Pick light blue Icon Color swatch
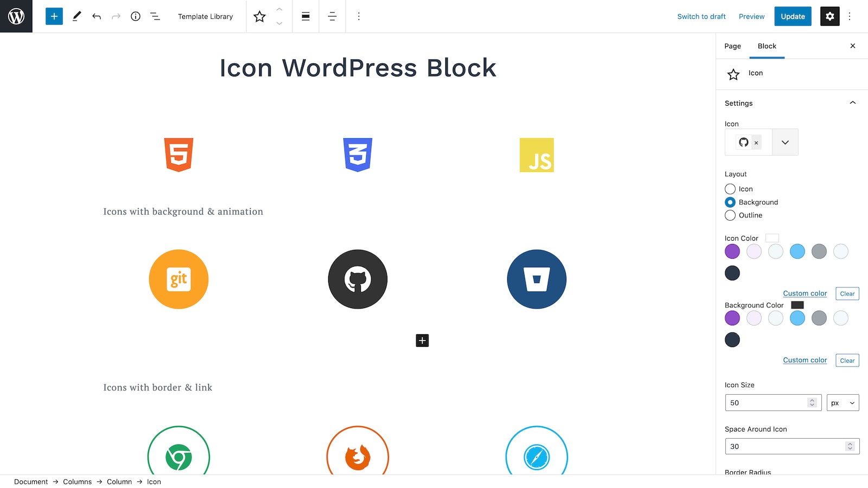The image size is (868, 488). click(x=797, y=252)
